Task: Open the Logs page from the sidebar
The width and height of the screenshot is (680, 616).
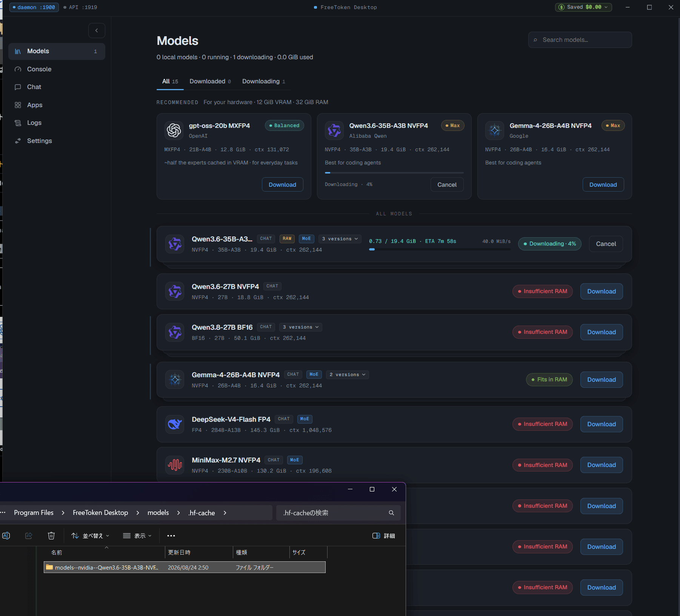Action: point(57,123)
